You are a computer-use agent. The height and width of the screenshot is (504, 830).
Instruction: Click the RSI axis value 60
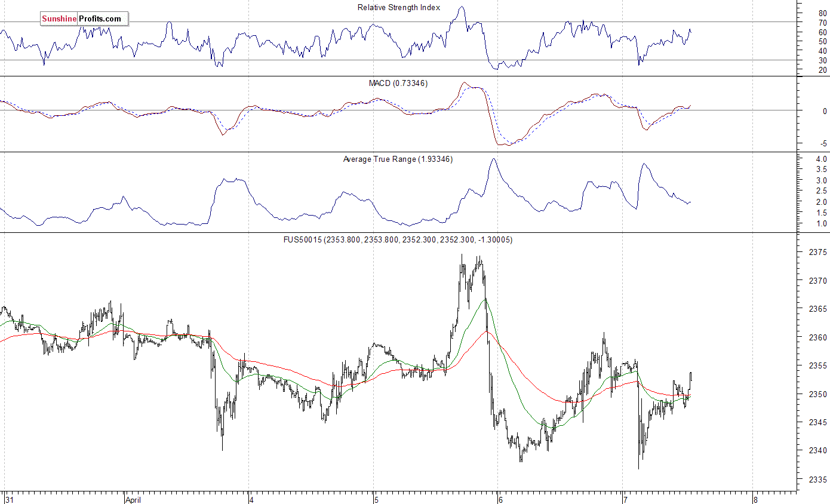[823, 32]
